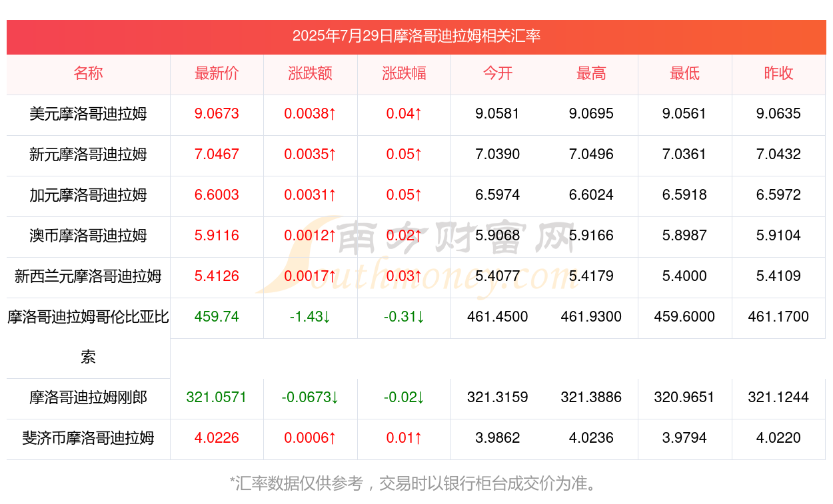Image resolution: width=833 pixels, height=504 pixels.
Task: Select previous close 461.1700
Action: click(x=778, y=317)
